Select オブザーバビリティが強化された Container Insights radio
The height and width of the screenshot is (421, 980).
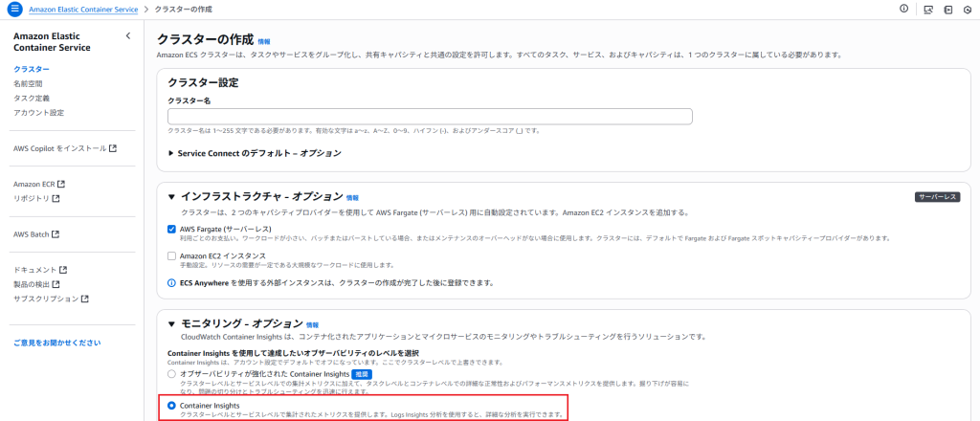(172, 373)
